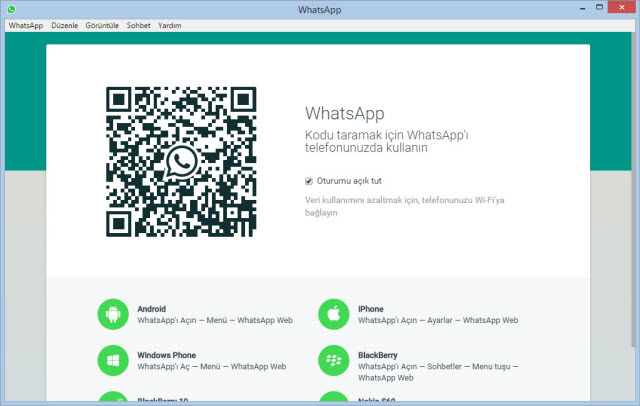Open the Düzenle menu

click(64, 25)
